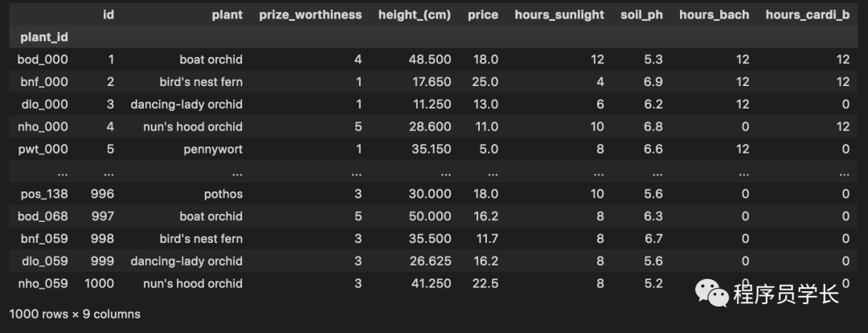The image size is (868, 333).
Task: Click the hours_cardi_b column header
Action: [x=808, y=15]
